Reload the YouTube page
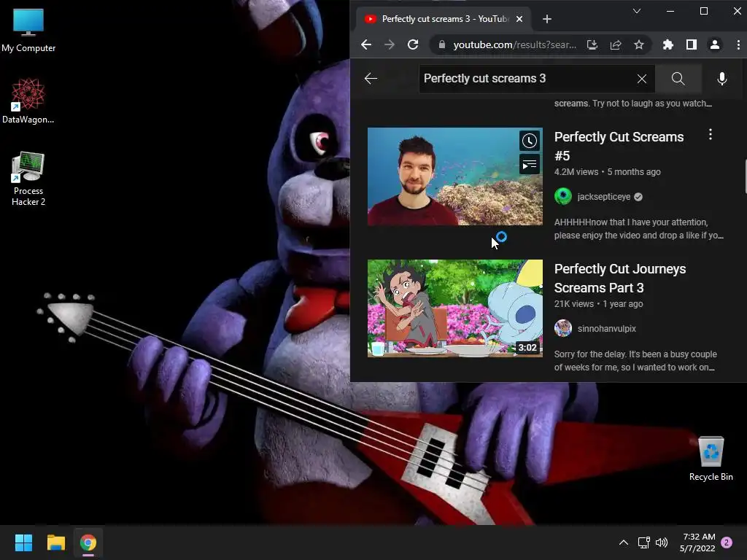The height and width of the screenshot is (560, 747). click(x=413, y=44)
